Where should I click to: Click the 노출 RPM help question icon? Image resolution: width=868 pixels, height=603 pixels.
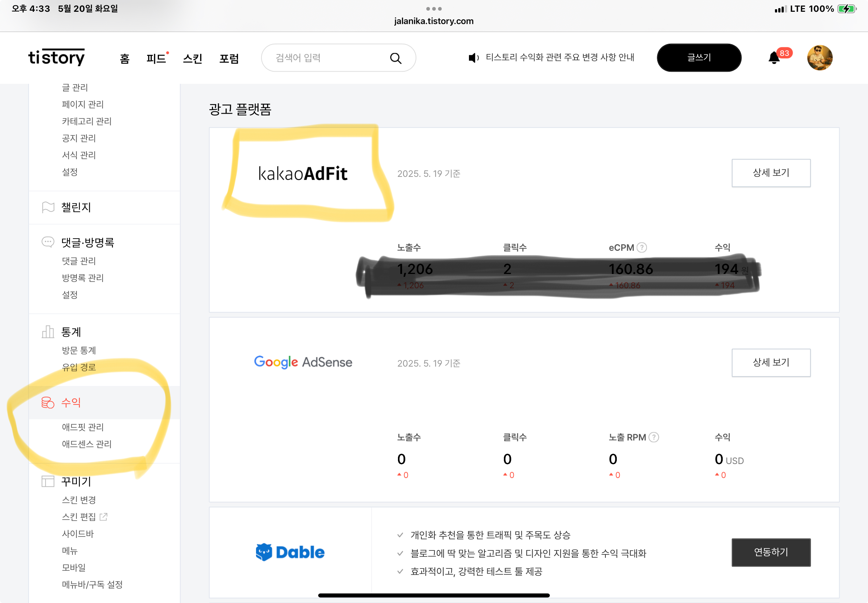pyautogui.click(x=654, y=437)
